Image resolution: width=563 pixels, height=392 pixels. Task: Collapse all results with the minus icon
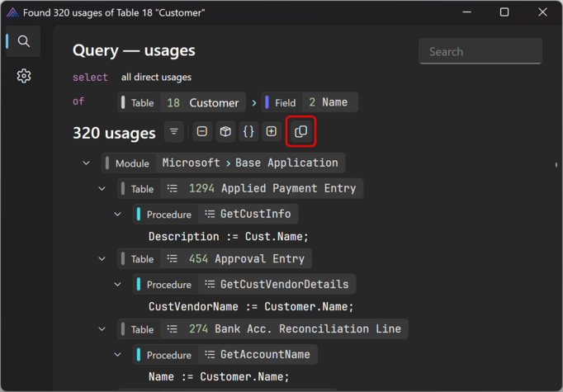coord(202,132)
